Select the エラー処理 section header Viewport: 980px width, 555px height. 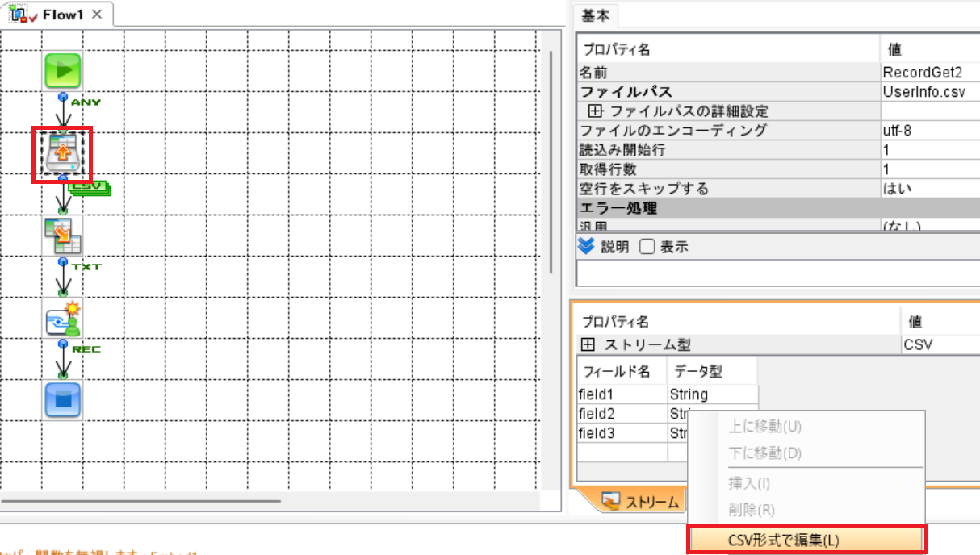778,208
